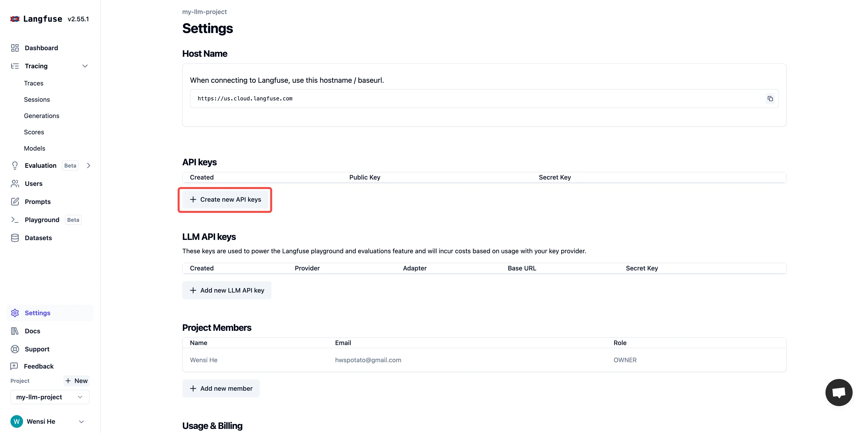Collapse the Tracing section chevron
This screenshot has width=868, height=433.
point(85,66)
